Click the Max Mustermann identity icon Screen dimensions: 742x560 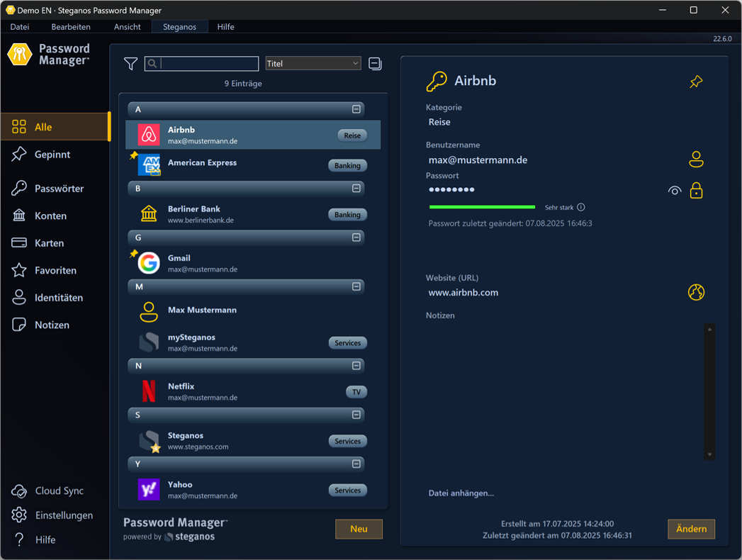149,312
